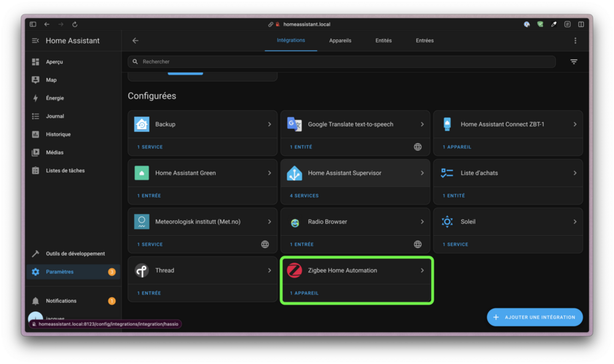Click the globe icon on Radio Browser card
This screenshot has height=364, width=614.
click(x=418, y=245)
